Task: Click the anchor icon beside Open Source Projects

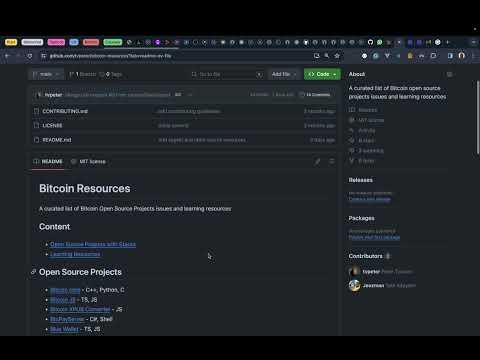Action: [x=33, y=272]
